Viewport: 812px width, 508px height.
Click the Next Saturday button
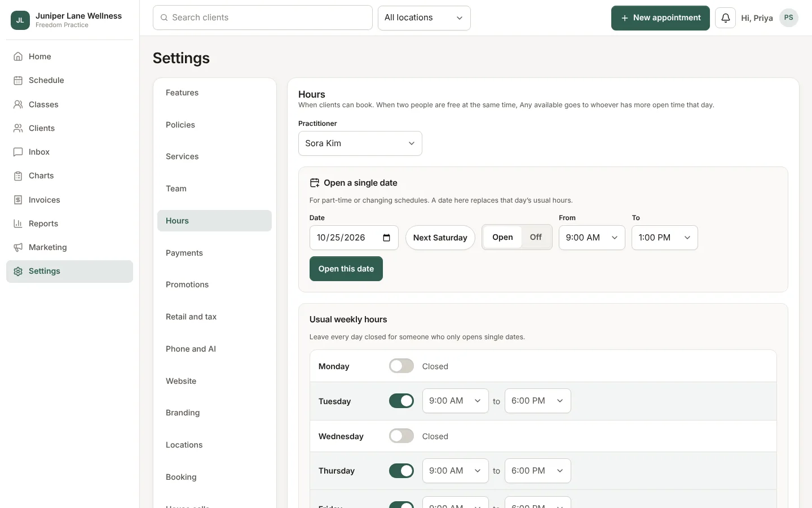pyautogui.click(x=440, y=238)
